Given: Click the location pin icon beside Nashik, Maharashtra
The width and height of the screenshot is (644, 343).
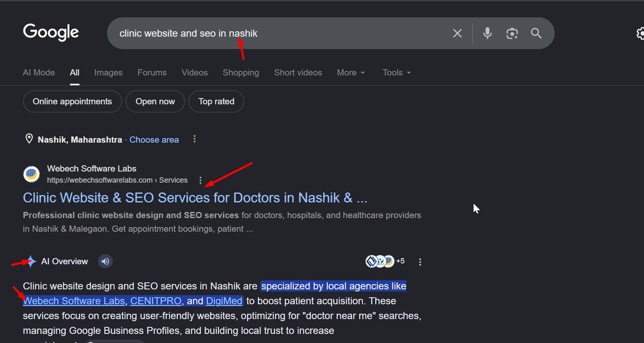Looking at the screenshot, I should pos(29,139).
